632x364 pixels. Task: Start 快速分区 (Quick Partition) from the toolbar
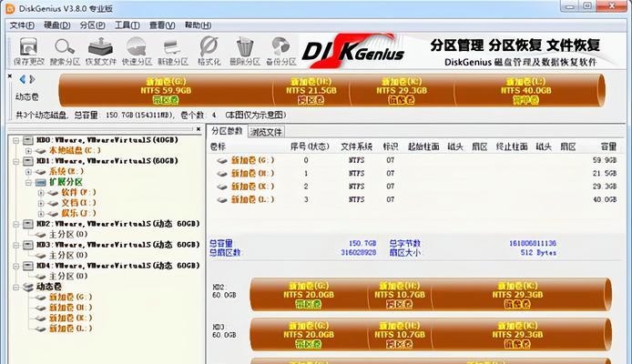137,51
